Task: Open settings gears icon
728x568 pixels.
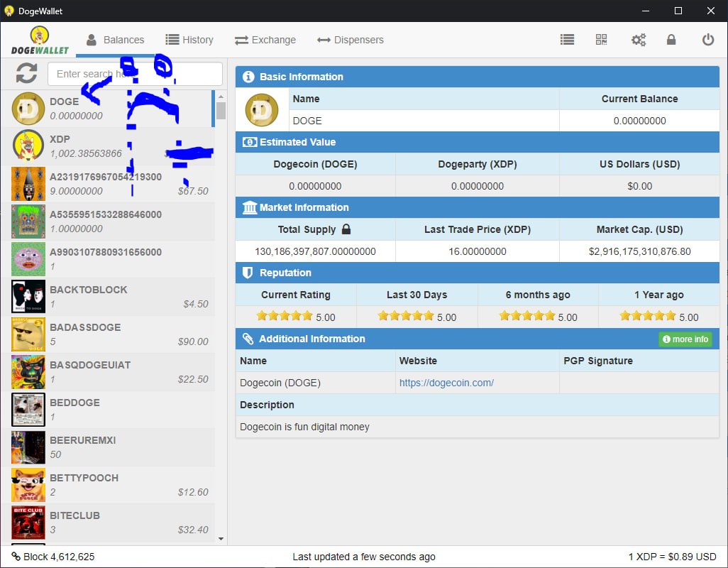Action: point(638,40)
